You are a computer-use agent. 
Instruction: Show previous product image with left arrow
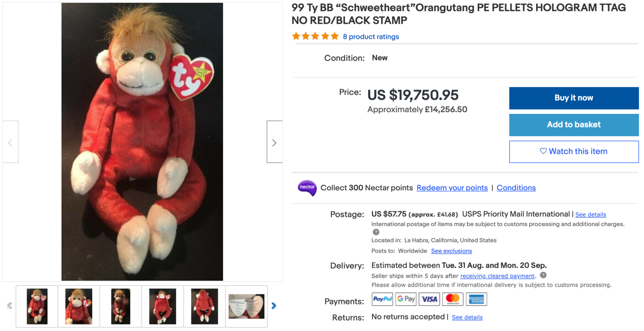[10, 142]
